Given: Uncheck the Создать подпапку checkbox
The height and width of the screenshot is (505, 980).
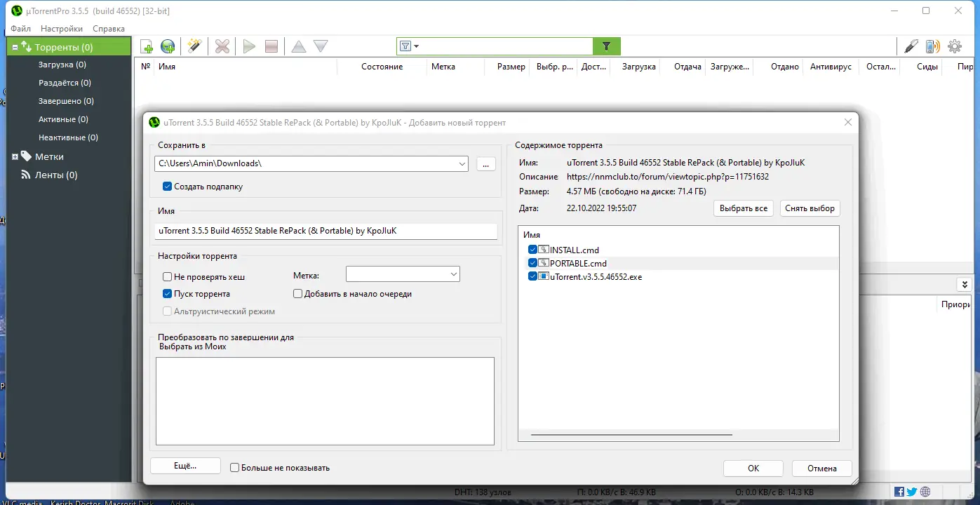Looking at the screenshot, I should point(167,187).
